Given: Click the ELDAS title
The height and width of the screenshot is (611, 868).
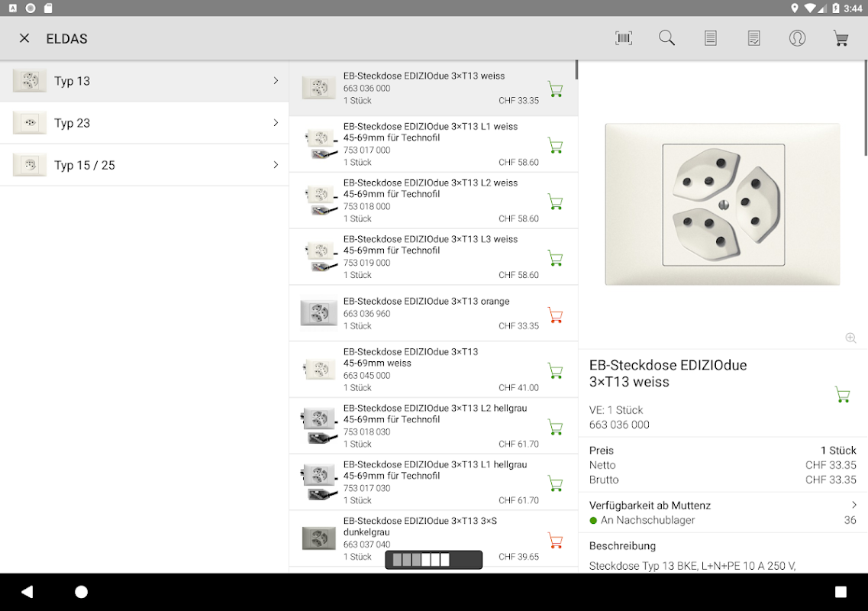Looking at the screenshot, I should tap(66, 39).
